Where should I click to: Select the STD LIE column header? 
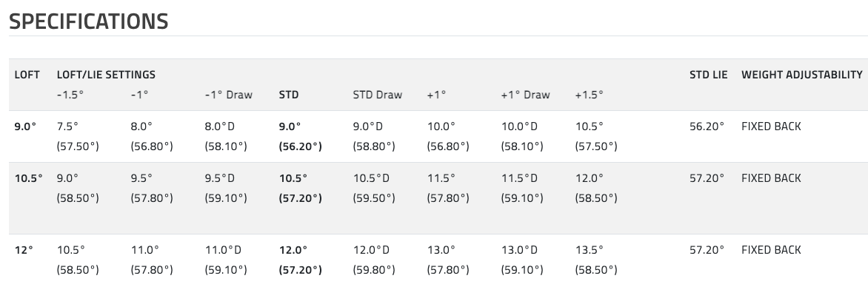click(x=709, y=75)
